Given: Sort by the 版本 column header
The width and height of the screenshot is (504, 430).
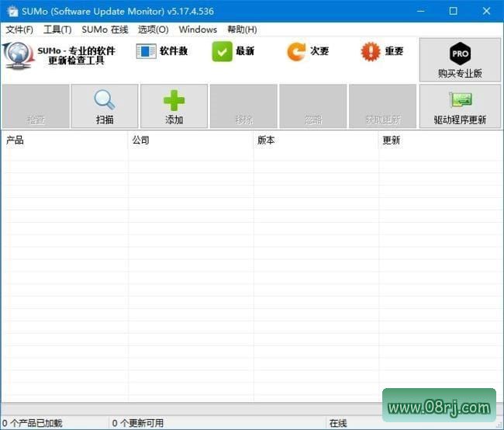Looking at the screenshot, I should coord(316,140).
